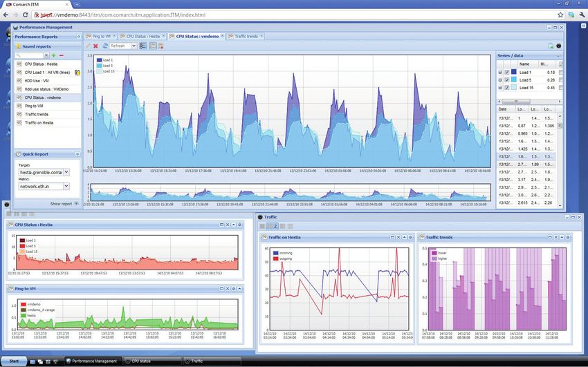Collapse the Performance Reports side panel

click(x=78, y=37)
